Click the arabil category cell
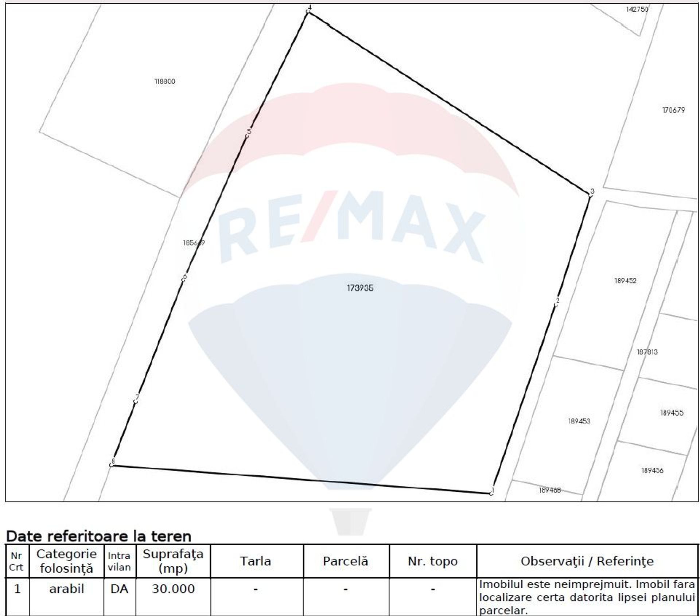Screen dimensions: 700x616 pos(67,589)
